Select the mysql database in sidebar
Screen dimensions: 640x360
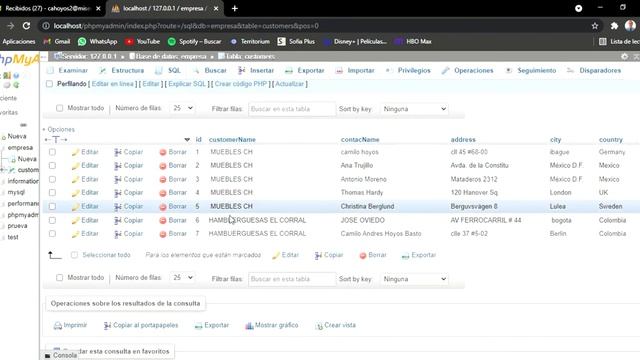[16, 192]
